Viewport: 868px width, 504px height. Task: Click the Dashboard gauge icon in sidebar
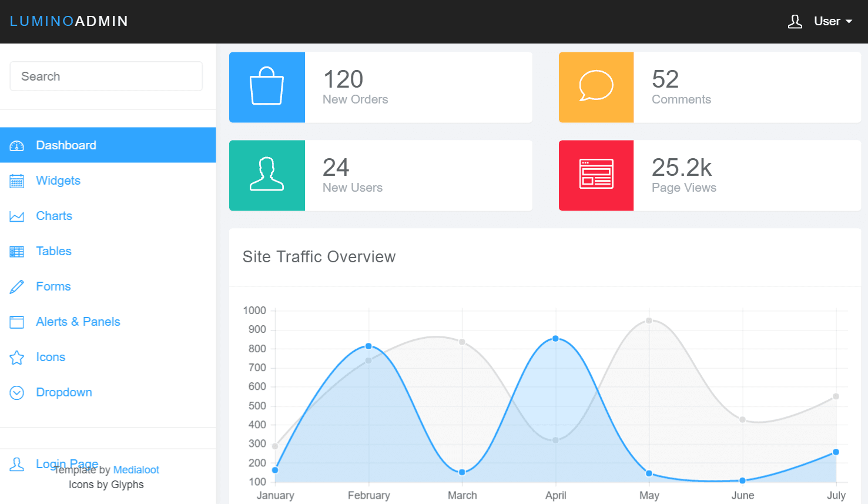coord(17,146)
